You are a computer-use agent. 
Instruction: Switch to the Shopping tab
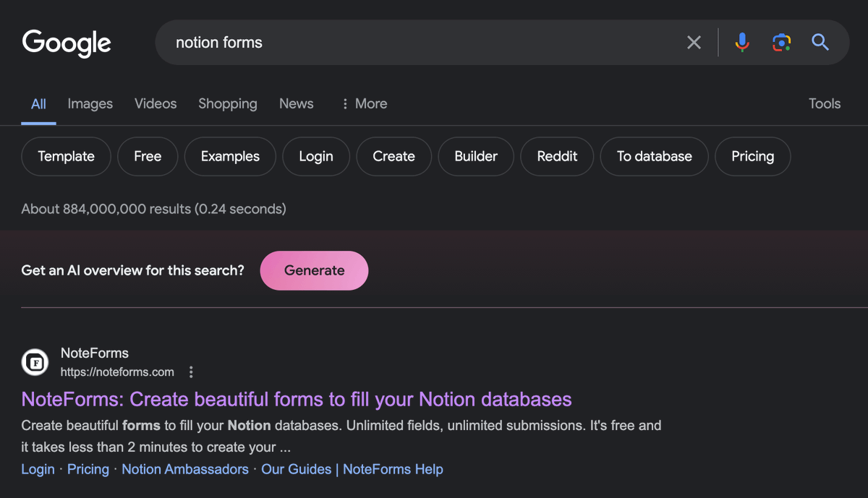coord(228,104)
